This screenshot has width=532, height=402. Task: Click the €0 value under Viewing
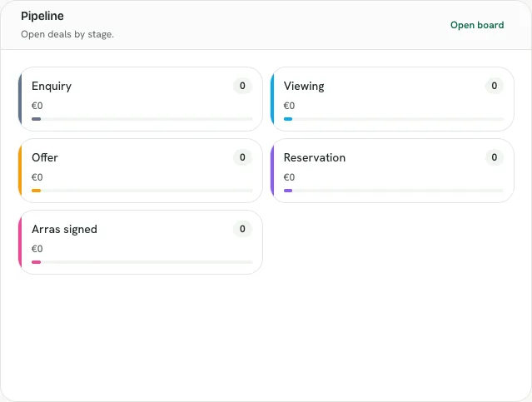point(290,106)
